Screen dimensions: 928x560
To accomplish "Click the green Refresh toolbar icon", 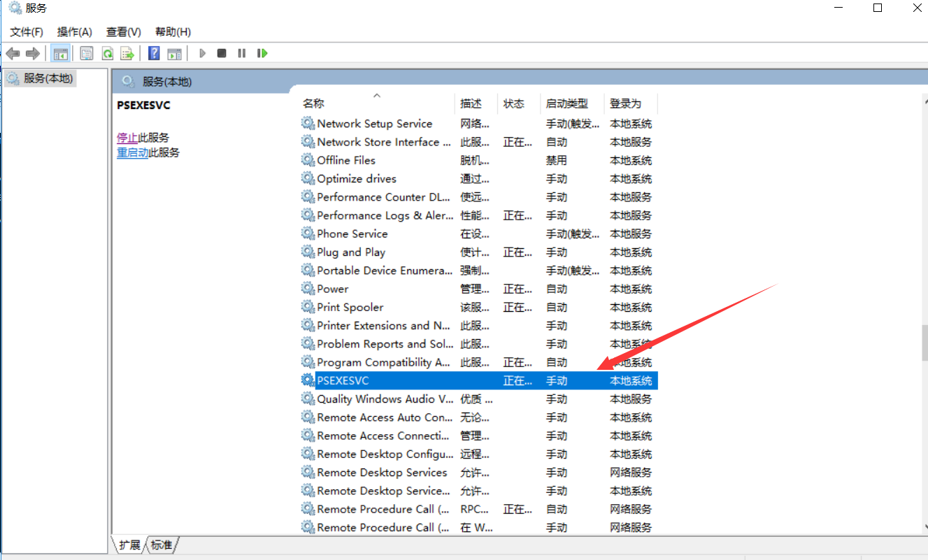I will click(107, 53).
